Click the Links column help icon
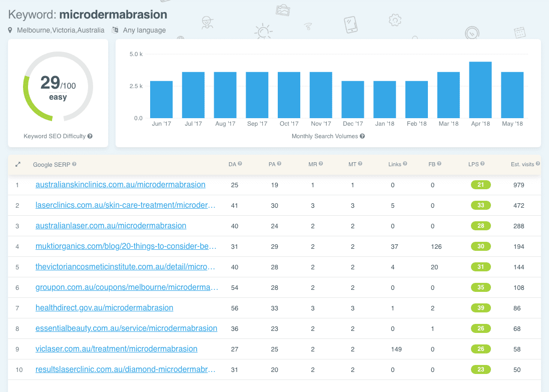 pos(405,164)
